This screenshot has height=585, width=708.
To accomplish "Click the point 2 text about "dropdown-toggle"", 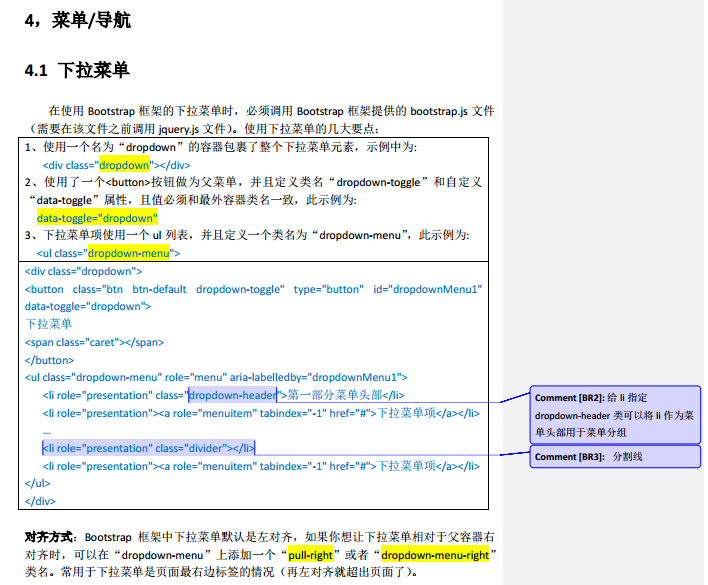I will coord(253,191).
